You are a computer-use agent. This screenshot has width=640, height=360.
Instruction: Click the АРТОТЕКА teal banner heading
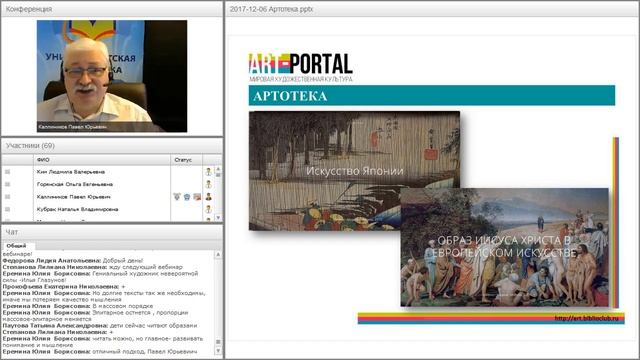(432, 96)
